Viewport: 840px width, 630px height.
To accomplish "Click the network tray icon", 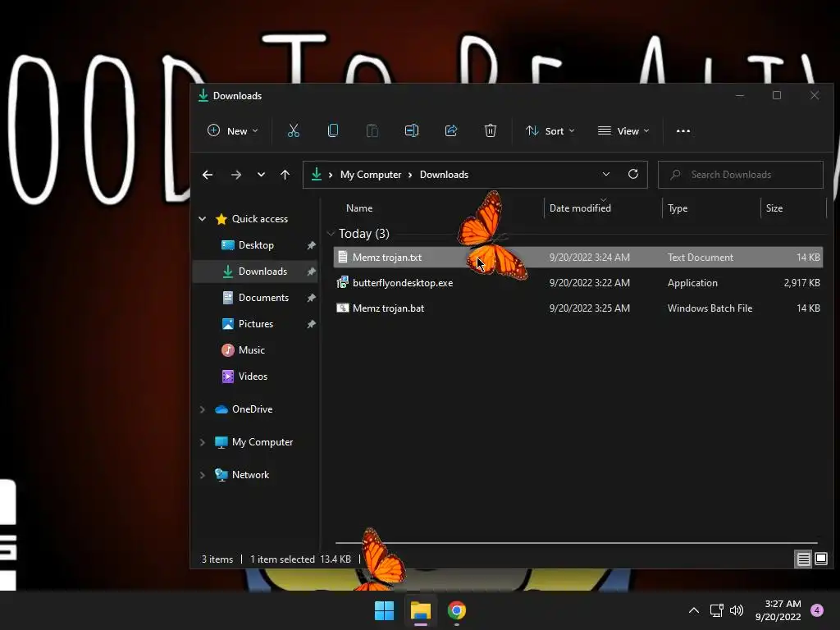I will pos(716,610).
